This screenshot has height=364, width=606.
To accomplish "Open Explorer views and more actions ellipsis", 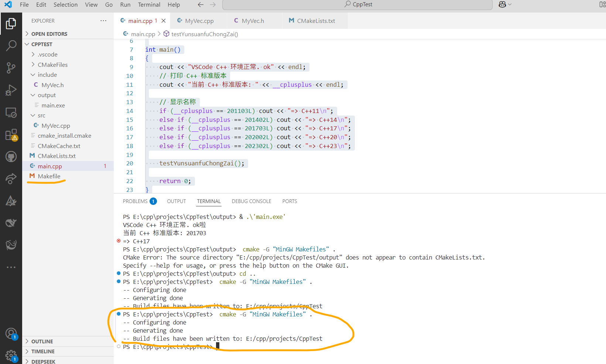I will (103, 21).
